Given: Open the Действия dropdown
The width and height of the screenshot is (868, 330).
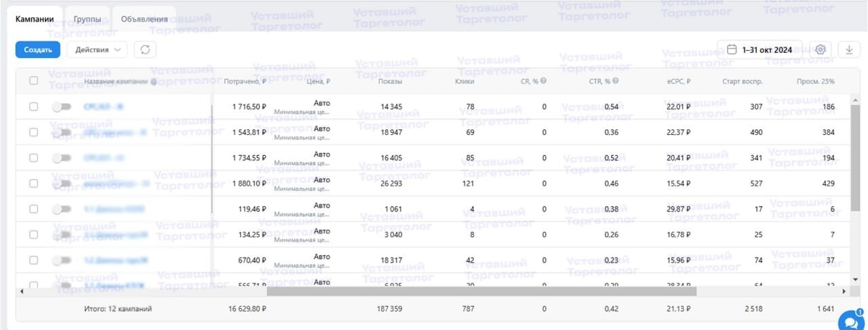Looking at the screenshot, I should click(x=97, y=49).
